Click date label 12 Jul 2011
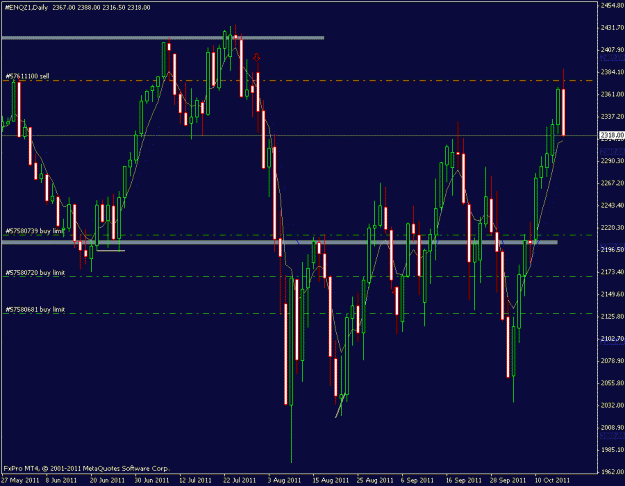Screen dimensions: 625x486 point(195,480)
